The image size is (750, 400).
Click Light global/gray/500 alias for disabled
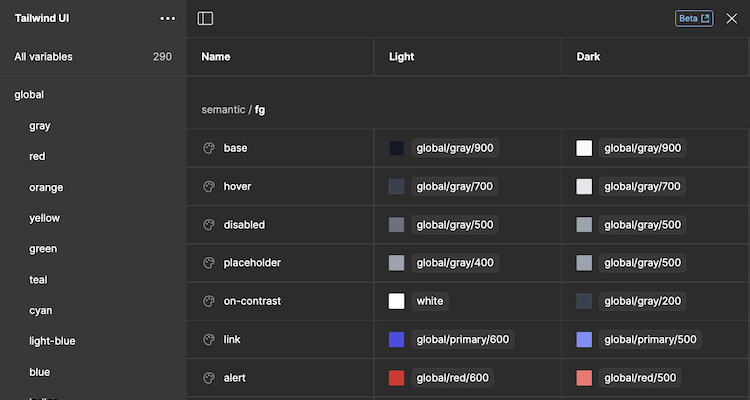tap(455, 224)
